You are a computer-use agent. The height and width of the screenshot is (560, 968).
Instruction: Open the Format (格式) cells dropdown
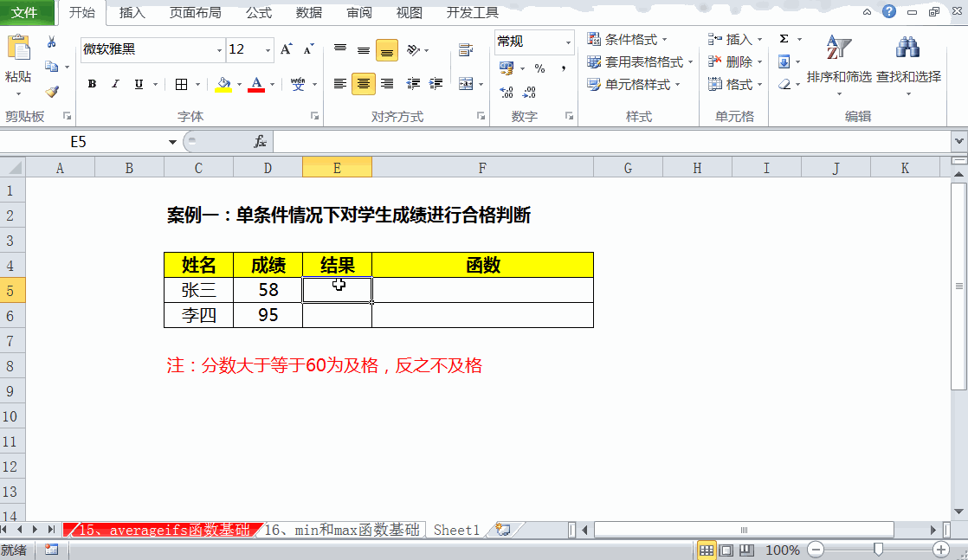pyautogui.click(x=735, y=85)
